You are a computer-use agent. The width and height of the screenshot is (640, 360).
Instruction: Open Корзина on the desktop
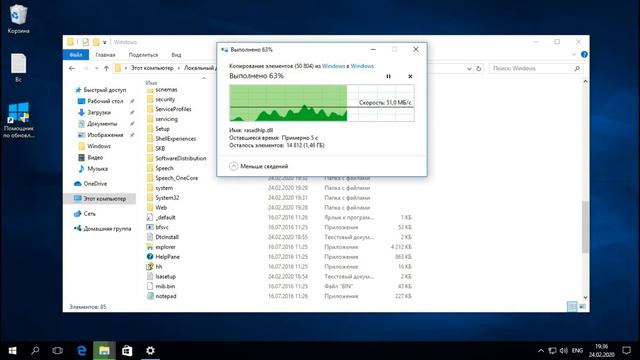tap(18, 19)
